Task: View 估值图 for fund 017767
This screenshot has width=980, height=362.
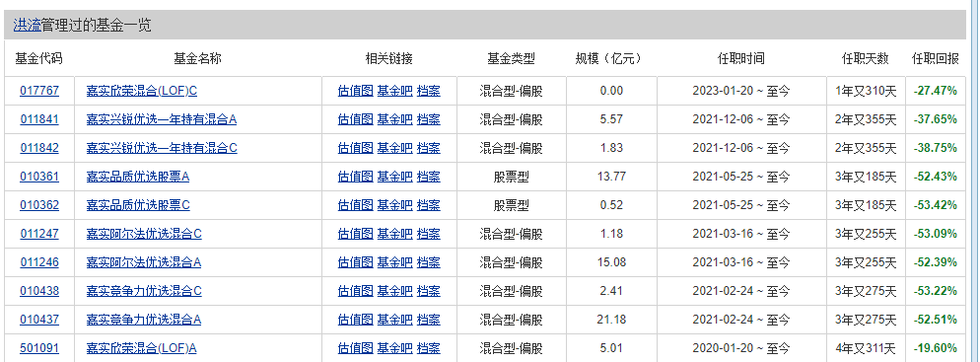Action: click(356, 91)
